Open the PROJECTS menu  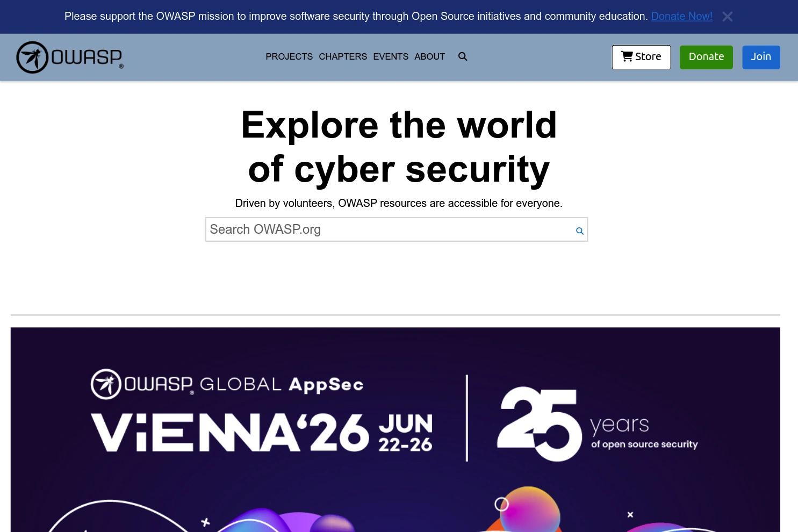(289, 56)
